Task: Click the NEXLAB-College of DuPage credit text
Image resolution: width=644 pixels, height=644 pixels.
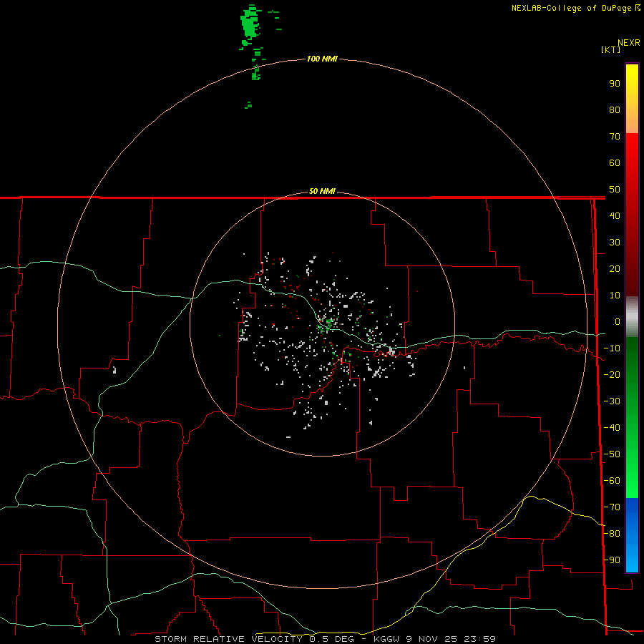Action: click(571, 8)
